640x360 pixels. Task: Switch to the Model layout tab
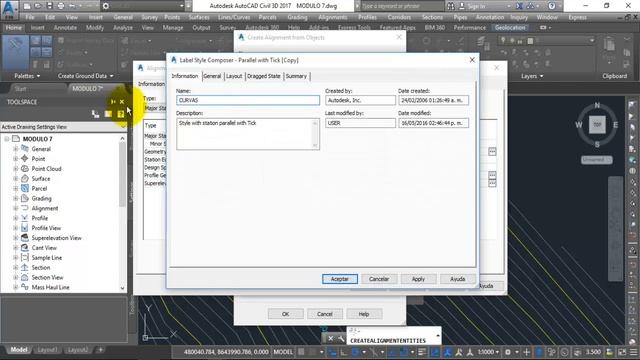(x=19, y=350)
